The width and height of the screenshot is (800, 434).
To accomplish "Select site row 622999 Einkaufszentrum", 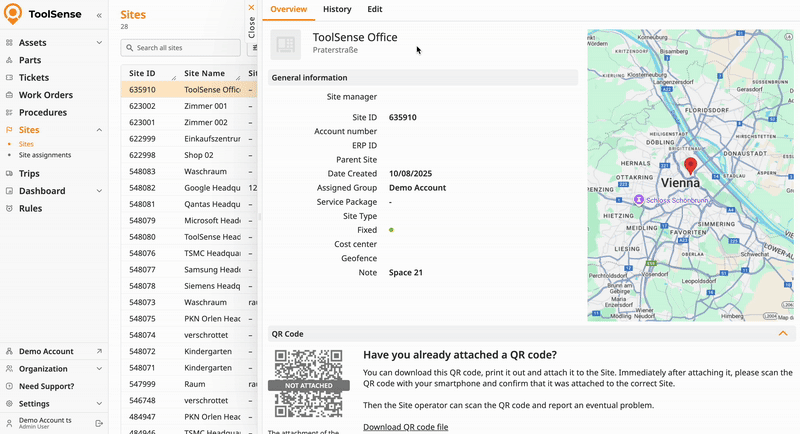I will coord(189,139).
